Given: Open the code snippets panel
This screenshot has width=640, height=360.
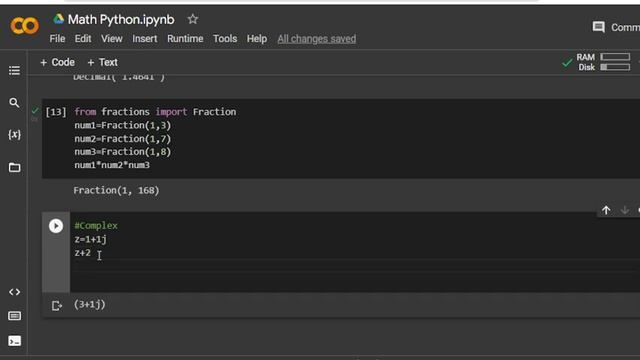Looking at the screenshot, I should [x=14, y=292].
